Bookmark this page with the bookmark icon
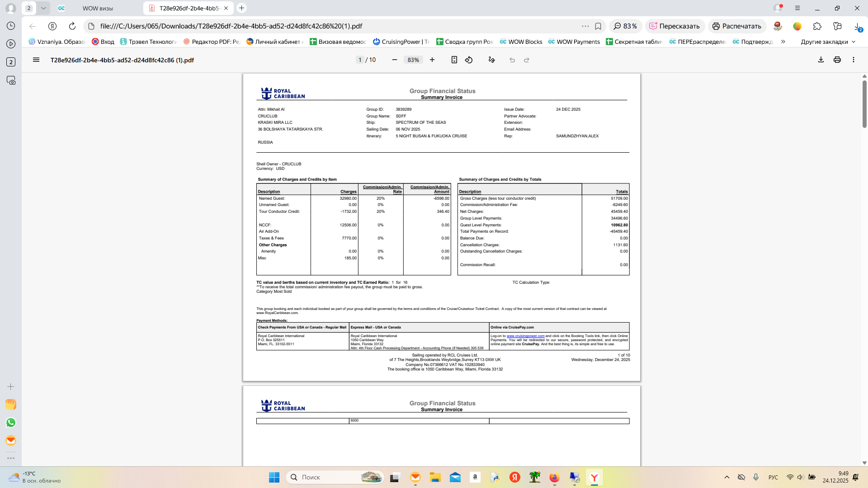The width and height of the screenshot is (868, 488). [598, 26]
